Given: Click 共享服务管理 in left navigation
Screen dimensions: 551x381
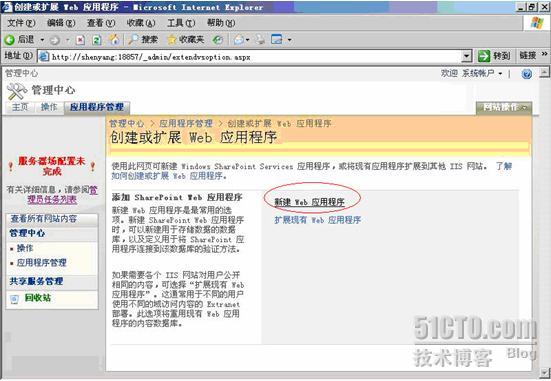Looking at the screenshot, I should 36,281.
